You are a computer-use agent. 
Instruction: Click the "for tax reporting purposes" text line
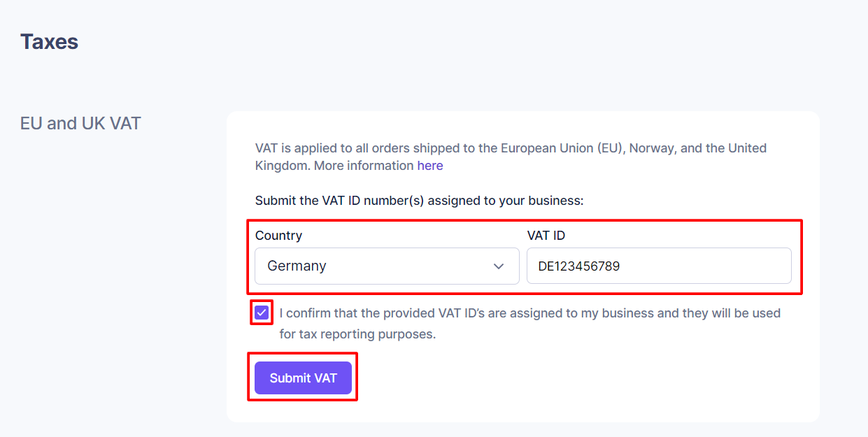tap(357, 334)
